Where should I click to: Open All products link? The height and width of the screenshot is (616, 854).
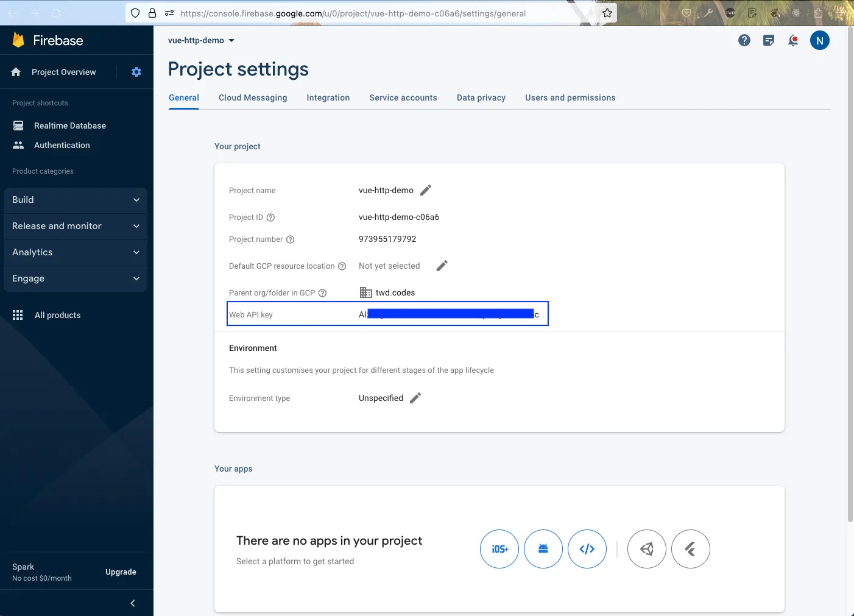[x=57, y=315]
